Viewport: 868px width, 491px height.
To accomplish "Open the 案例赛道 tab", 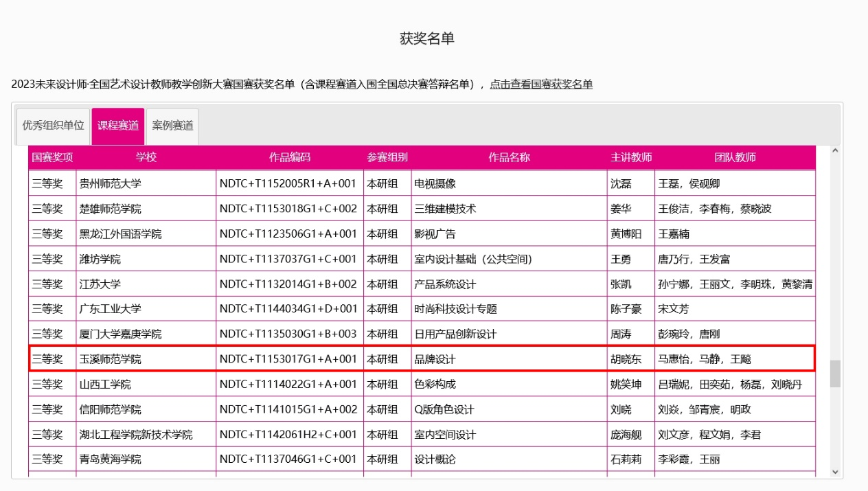I will (x=172, y=126).
